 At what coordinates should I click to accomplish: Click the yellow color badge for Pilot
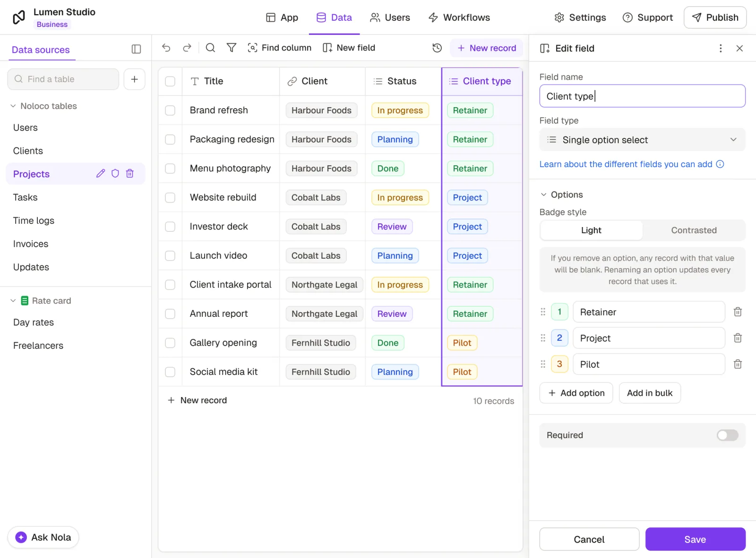(559, 364)
